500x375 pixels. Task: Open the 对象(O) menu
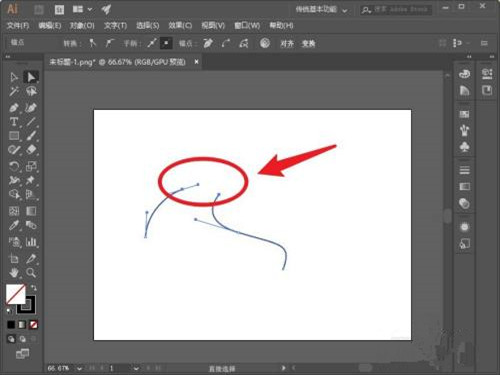point(82,25)
